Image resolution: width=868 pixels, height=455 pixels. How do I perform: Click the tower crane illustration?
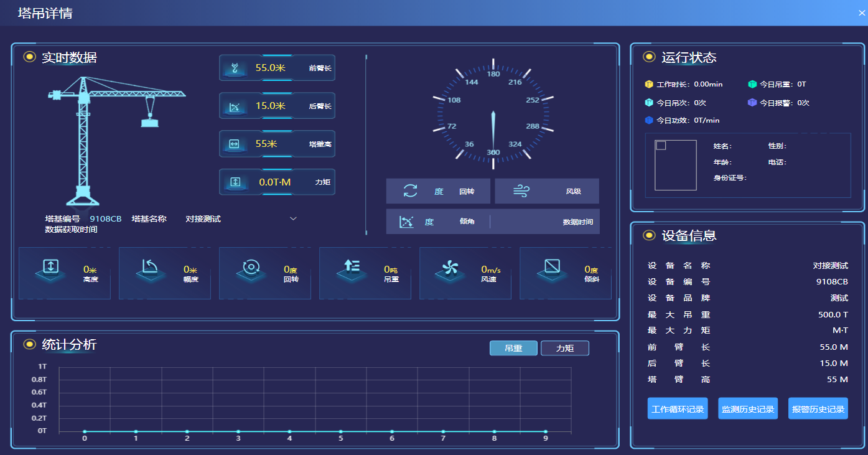coord(116,141)
